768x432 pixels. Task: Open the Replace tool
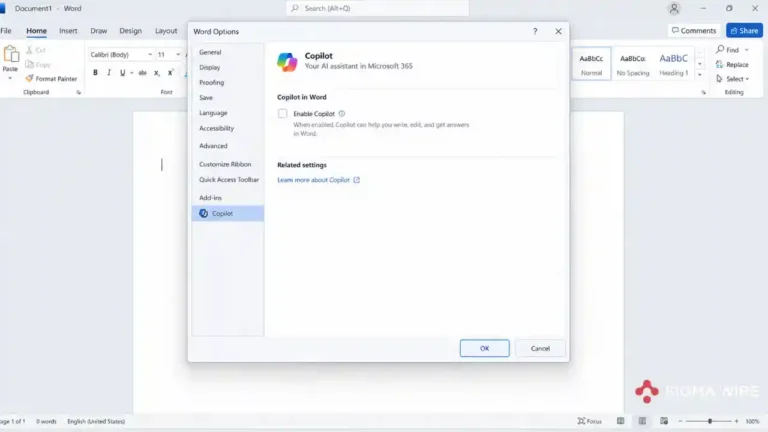point(732,65)
